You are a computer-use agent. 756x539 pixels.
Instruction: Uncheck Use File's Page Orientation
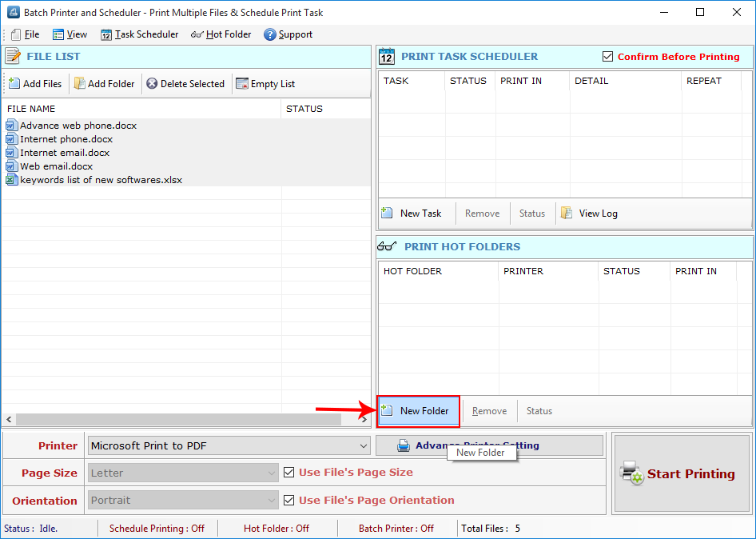(x=288, y=501)
